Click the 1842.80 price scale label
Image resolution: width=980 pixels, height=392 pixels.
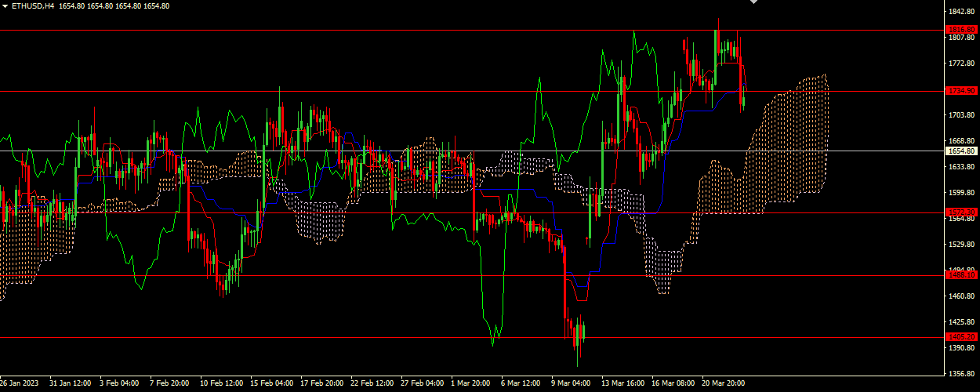961,12
